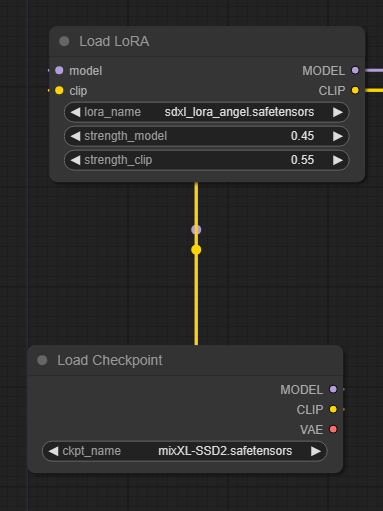Click the strength_clip value 0.55

click(x=302, y=160)
